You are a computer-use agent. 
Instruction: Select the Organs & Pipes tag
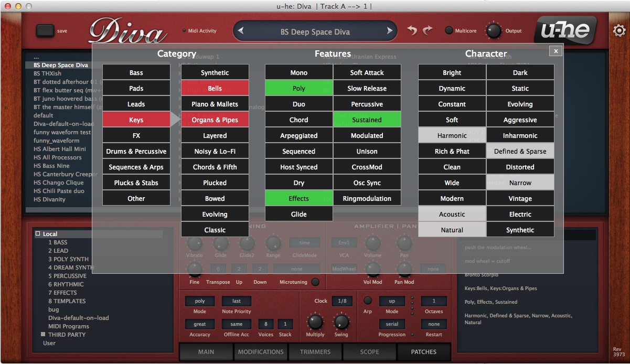click(215, 120)
